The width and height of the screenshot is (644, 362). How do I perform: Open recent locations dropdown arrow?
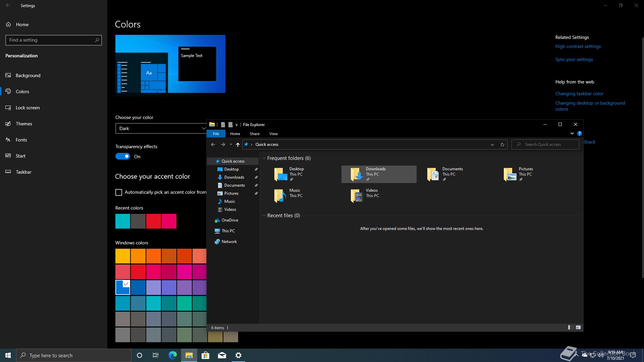[x=231, y=144]
